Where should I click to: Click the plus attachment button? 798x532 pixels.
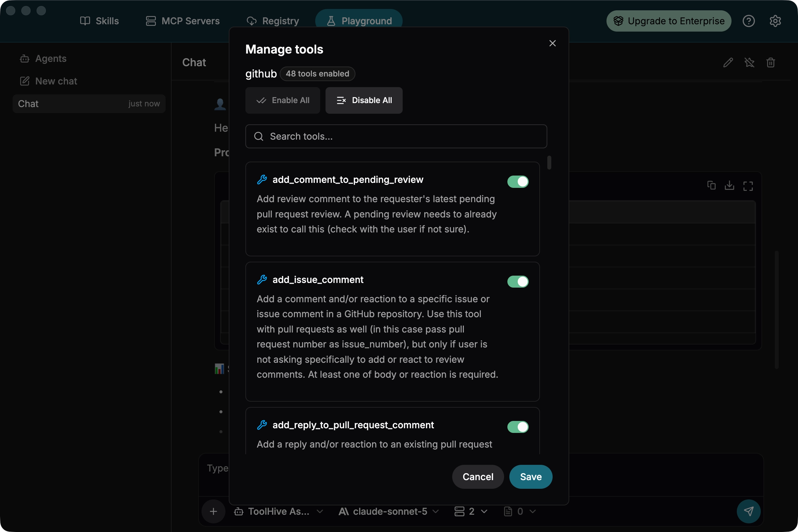tap(213, 511)
